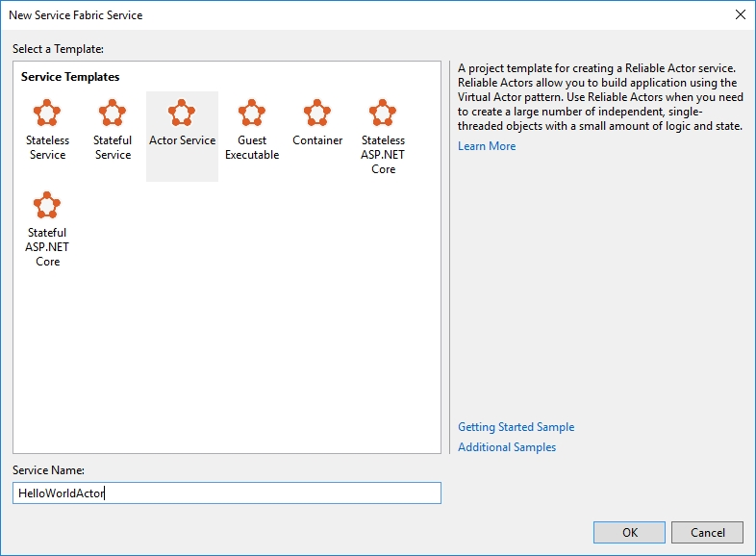The width and height of the screenshot is (756, 556).
Task: Click the Guest Executable text label
Action: pos(252,147)
